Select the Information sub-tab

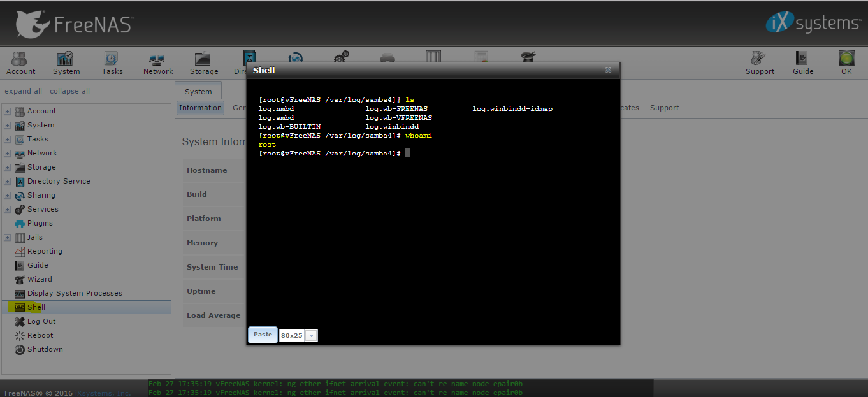[x=200, y=108]
